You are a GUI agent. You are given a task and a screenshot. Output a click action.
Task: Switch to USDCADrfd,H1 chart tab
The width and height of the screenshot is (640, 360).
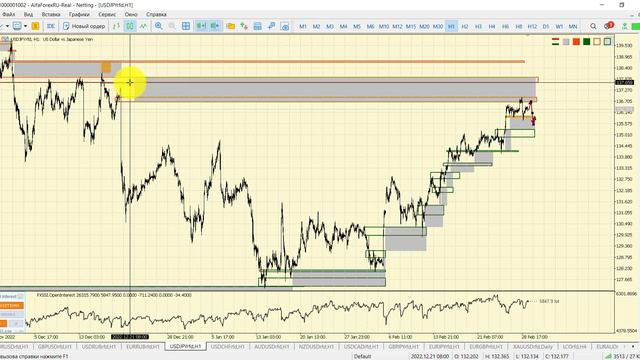pos(361,347)
